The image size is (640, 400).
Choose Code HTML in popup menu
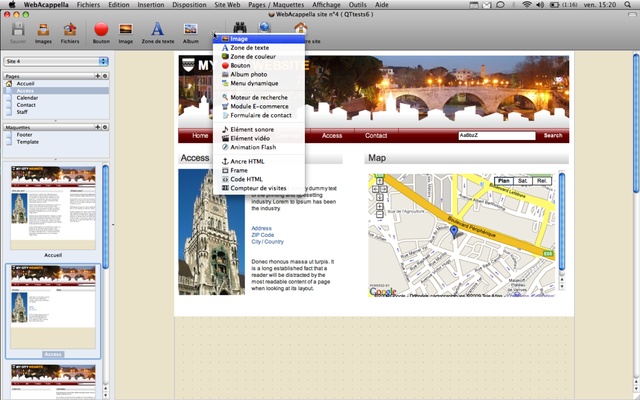tap(259, 180)
